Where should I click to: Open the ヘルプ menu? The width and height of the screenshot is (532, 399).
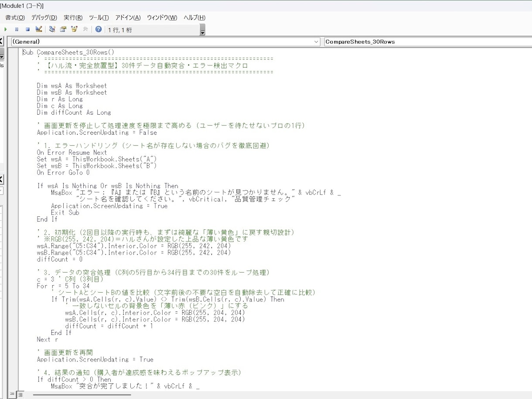point(194,17)
